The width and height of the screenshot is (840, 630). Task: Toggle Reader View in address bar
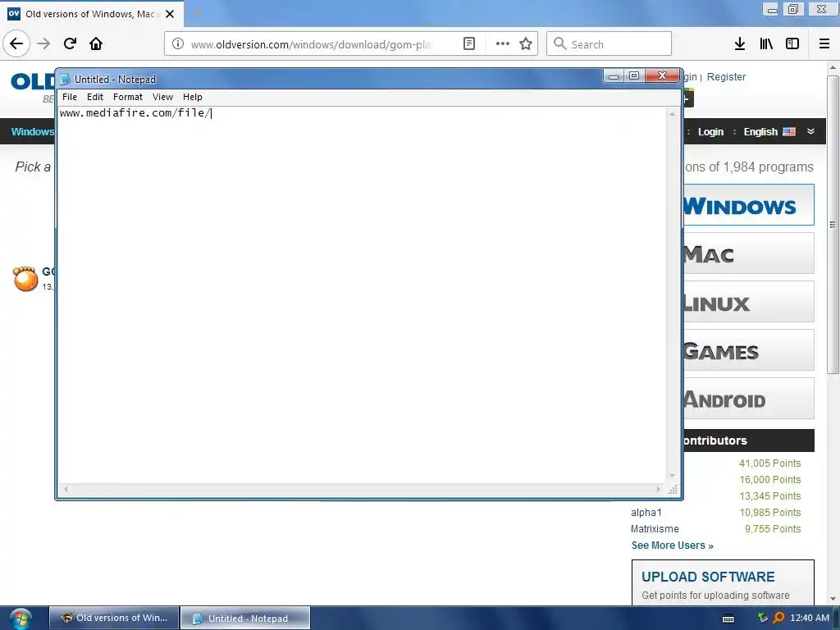click(468, 44)
